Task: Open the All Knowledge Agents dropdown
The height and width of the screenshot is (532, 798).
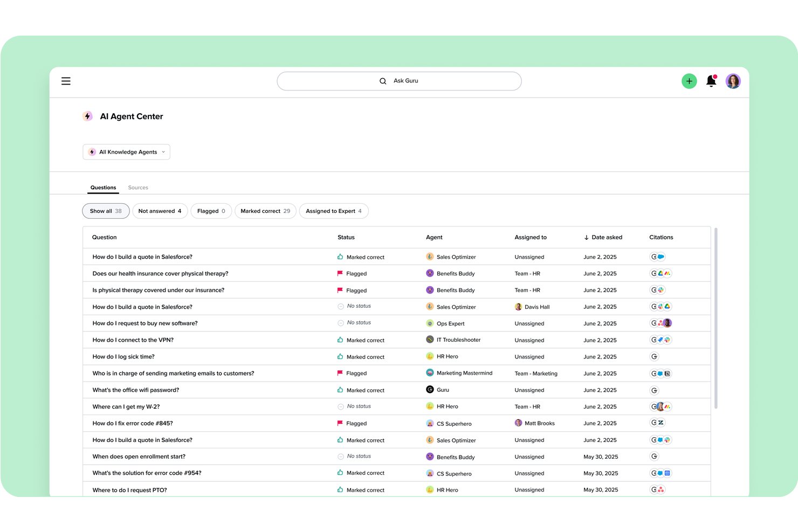Action: pos(126,152)
